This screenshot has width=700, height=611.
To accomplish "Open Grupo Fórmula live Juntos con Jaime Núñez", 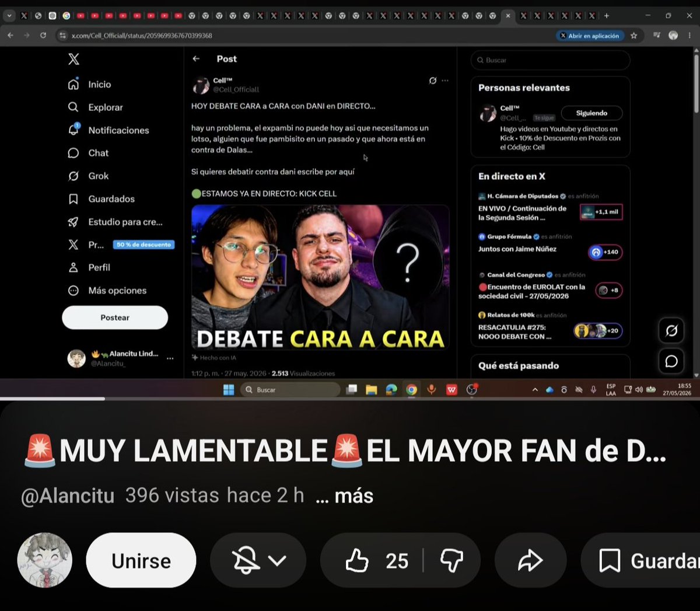I will click(x=550, y=245).
